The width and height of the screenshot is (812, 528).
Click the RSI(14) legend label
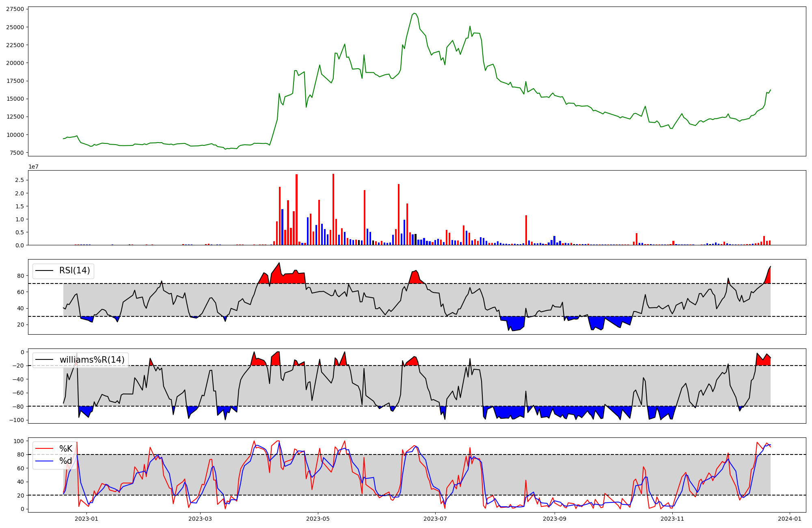click(75, 270)
